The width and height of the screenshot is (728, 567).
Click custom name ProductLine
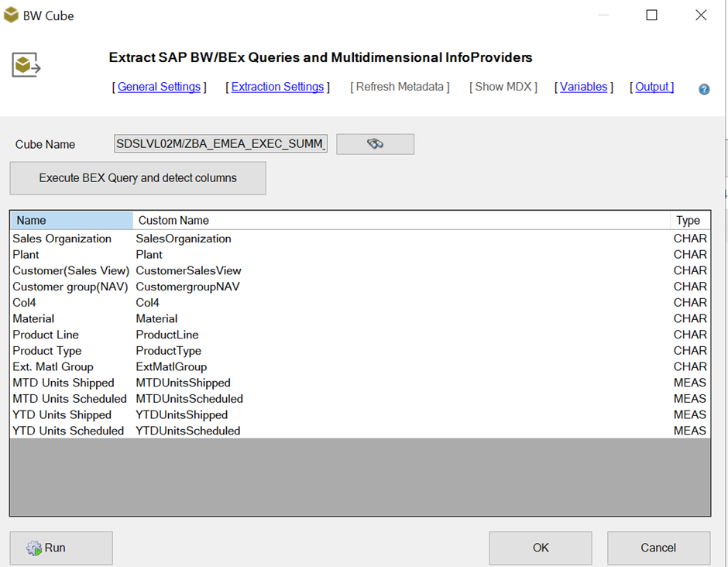167,335
